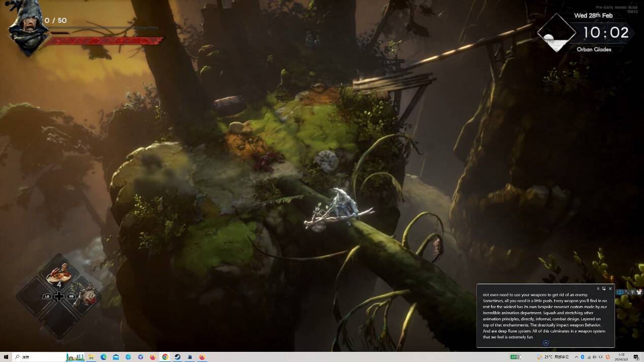Click the 0 / 50 counter
The height and width of the screenshot is (362, 644).
tap(55, 20)
